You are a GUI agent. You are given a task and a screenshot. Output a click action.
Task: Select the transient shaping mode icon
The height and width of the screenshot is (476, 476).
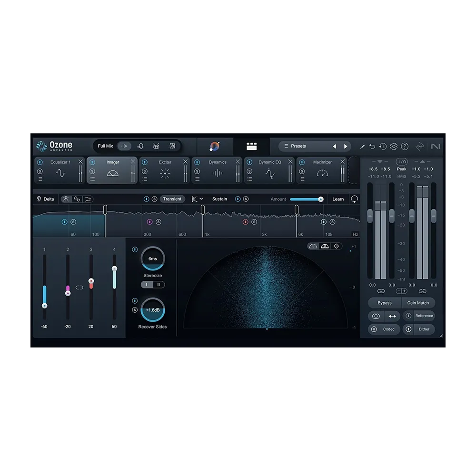point(66,199)
